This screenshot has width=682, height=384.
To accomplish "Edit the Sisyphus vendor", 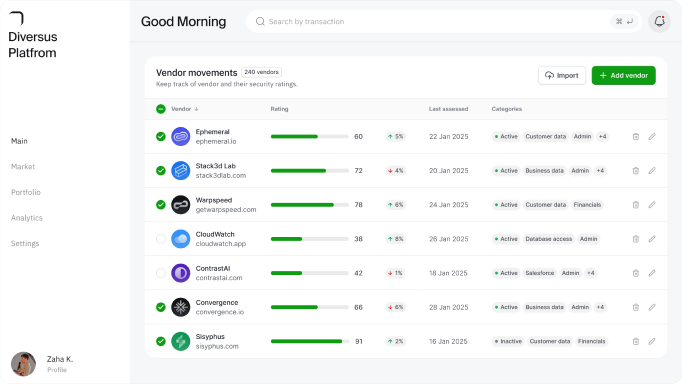I will pos(652,341).
